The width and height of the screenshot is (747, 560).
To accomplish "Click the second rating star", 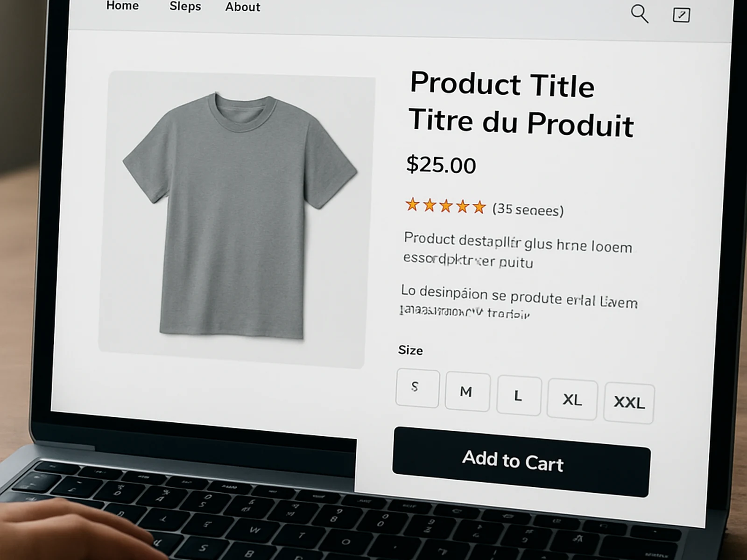I will [429, 205].
